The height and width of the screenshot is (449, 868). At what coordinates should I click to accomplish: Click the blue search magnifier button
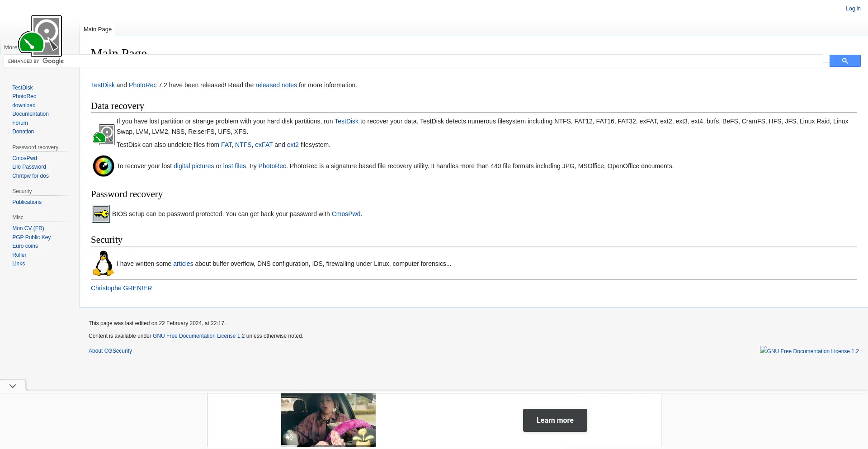click(x=845, y=61)
